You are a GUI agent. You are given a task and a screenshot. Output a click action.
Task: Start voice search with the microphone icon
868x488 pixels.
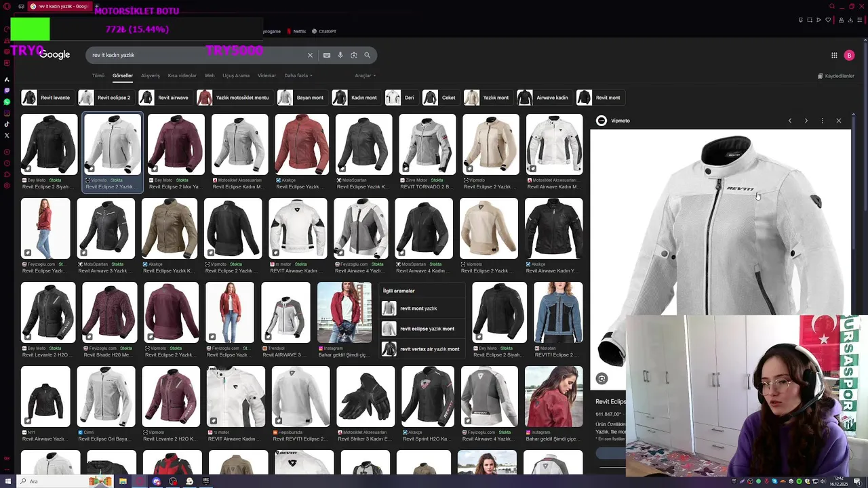340,55
